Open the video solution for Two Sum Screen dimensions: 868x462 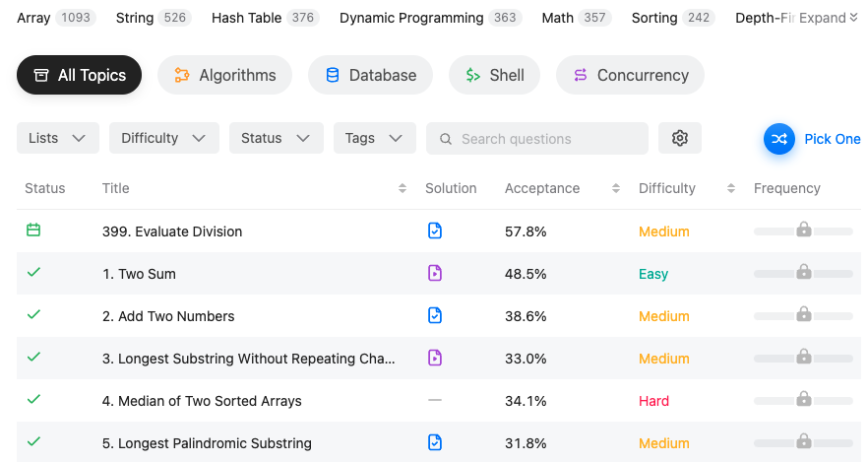point(435,273)
